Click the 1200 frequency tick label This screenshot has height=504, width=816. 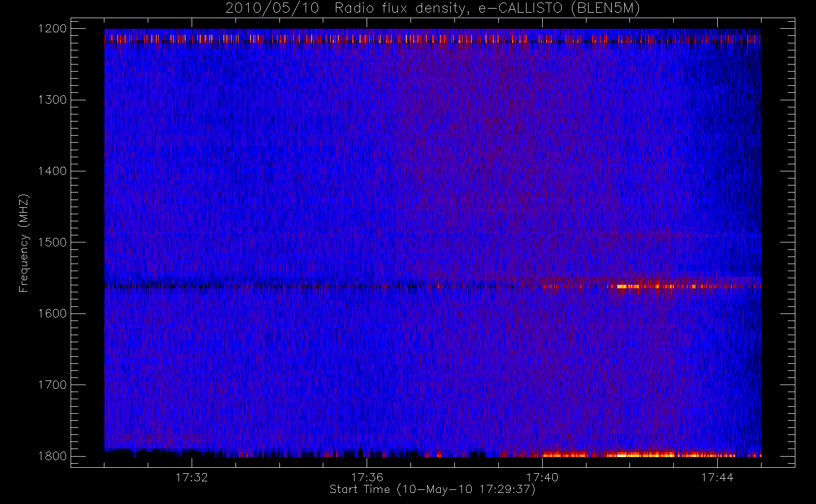pyautogui.click(x=52, y=29)
